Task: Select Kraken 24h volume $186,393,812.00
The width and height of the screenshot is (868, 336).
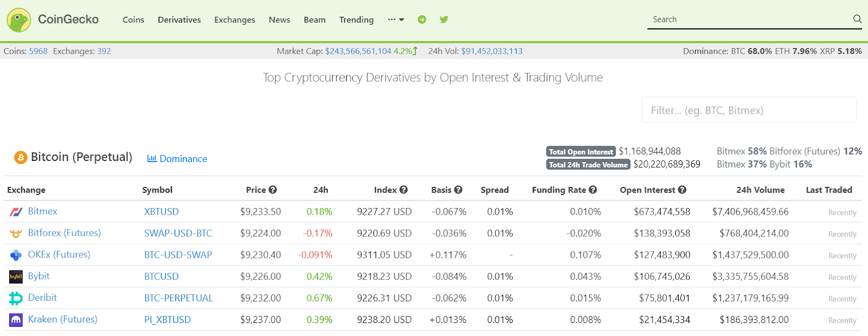Action: point(754,320)
